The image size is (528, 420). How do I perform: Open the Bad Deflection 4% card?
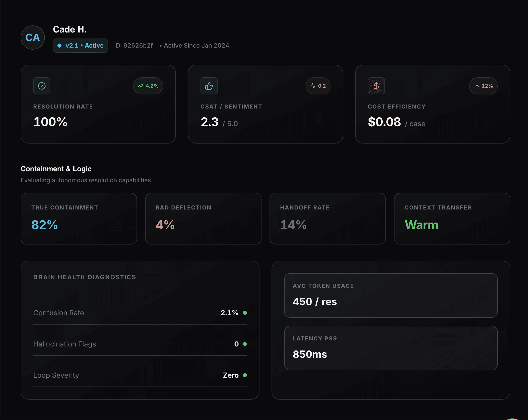coord(203,219)
